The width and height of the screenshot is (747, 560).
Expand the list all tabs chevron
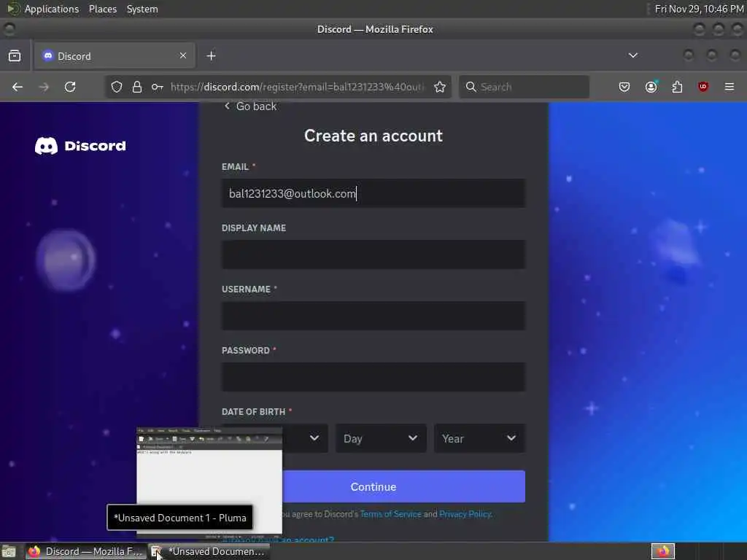click(x=632, y=55)
